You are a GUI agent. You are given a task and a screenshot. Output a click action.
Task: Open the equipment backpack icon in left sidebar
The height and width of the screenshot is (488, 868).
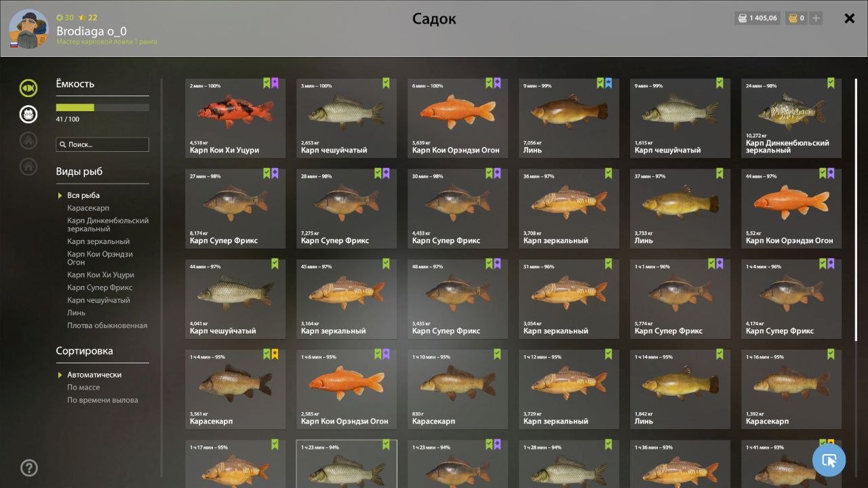pyautogui.click(x=28, y=114)
